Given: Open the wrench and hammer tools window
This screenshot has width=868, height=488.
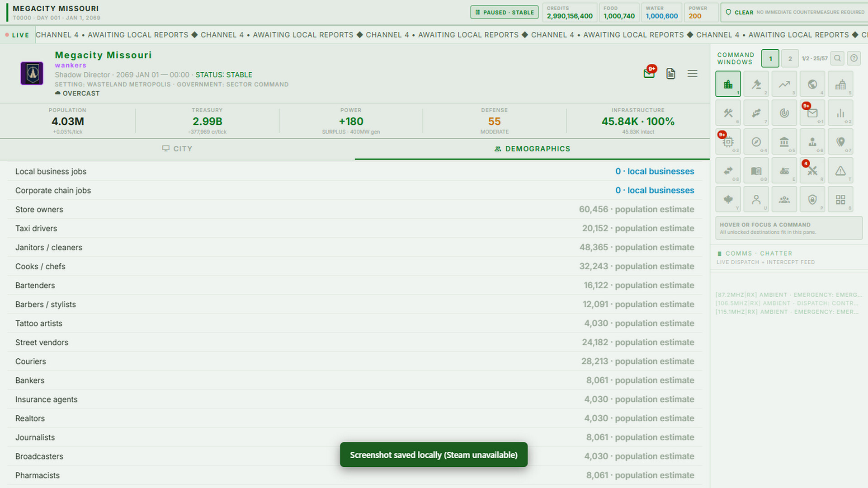Looking at the screenshot, I should (728, 113).
